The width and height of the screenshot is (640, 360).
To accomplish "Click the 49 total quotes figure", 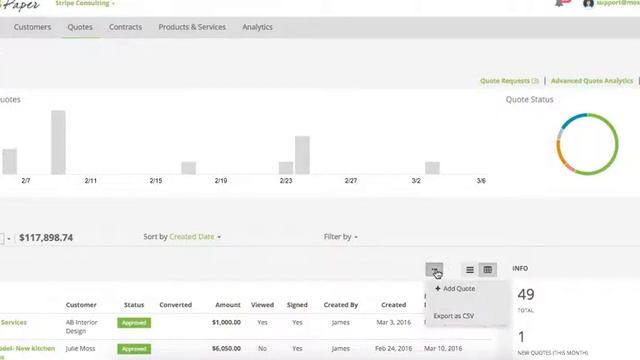I will [526, 294].
